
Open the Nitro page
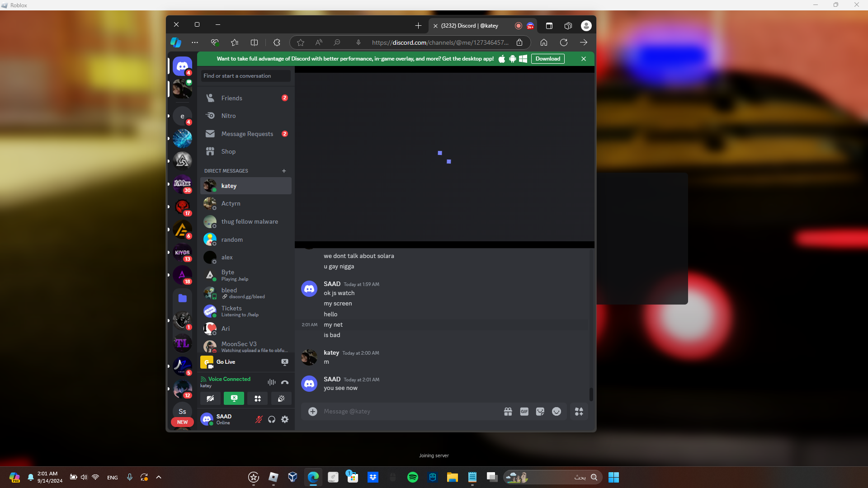[x=246, y=116]
